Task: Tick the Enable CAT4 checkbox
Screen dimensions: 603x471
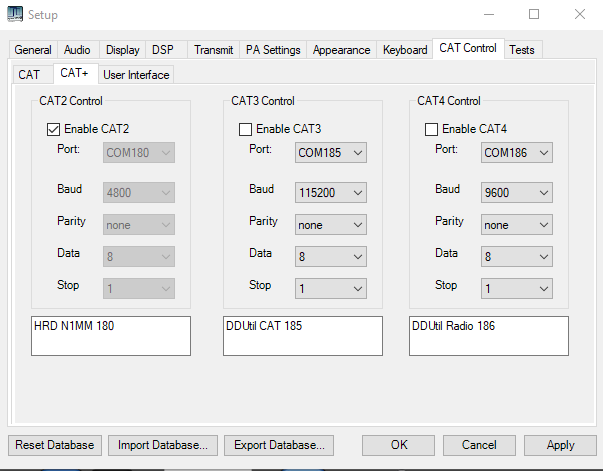Action: (432, 129)
